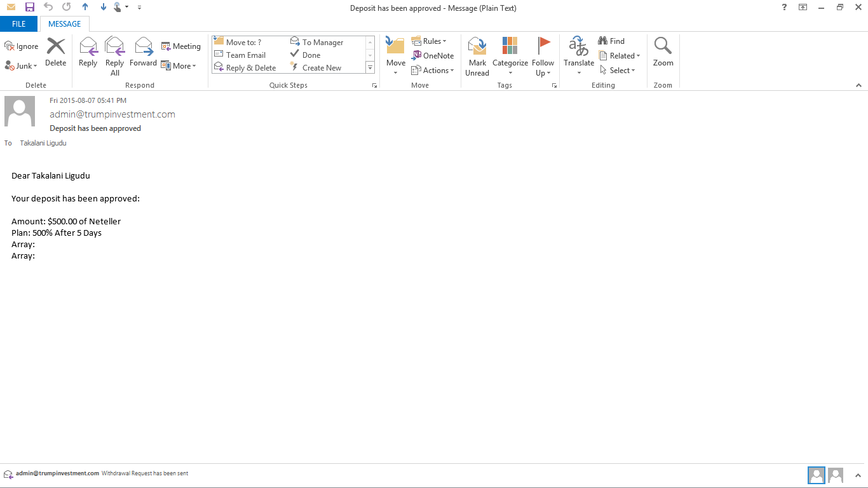Click the Reply icon
The height and width of the screenshot is (488, 868).
tap(88, 52)
